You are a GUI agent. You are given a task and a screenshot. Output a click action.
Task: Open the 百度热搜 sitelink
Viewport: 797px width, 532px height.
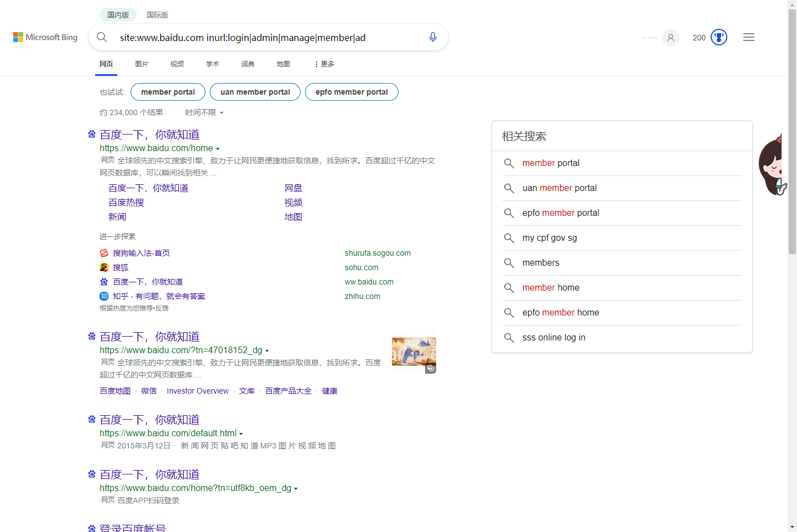pos(126,203)
